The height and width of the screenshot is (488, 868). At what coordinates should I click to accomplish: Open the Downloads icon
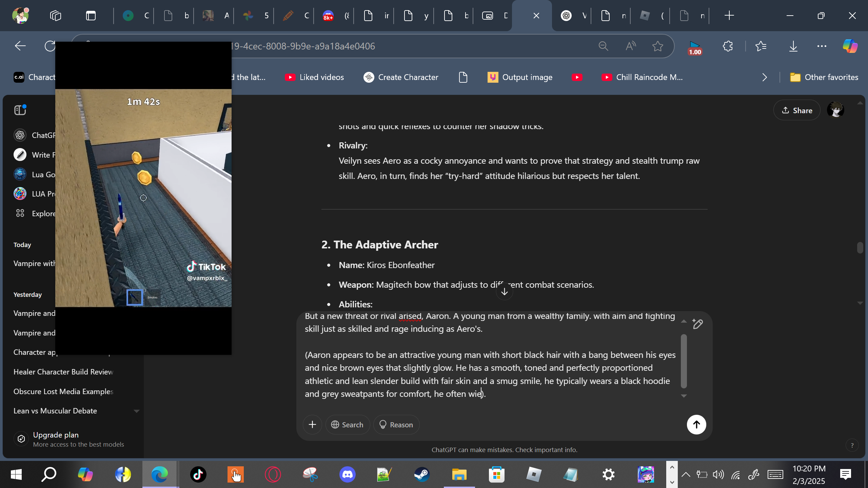tap(793, 46)
